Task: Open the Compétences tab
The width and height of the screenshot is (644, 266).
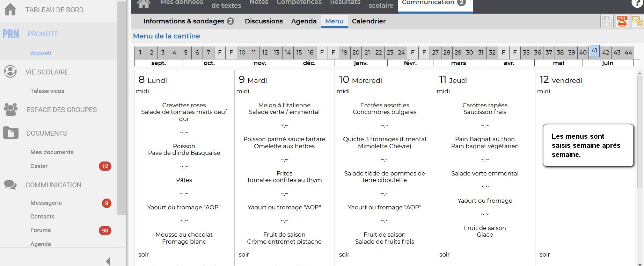Action: click(x=299, y=2)
